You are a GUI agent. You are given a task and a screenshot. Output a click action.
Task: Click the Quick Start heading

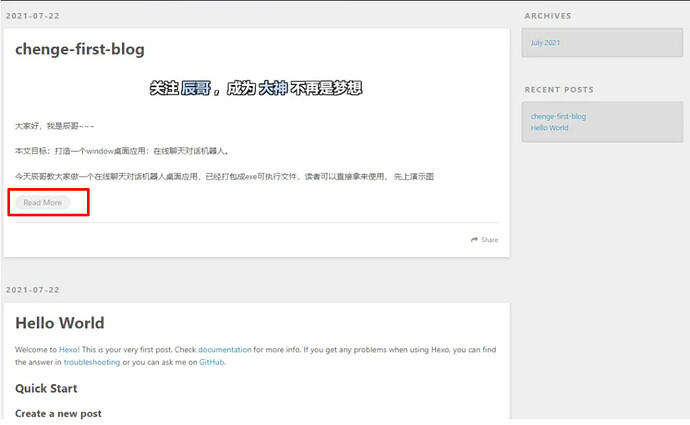click(x=46, y=388)
